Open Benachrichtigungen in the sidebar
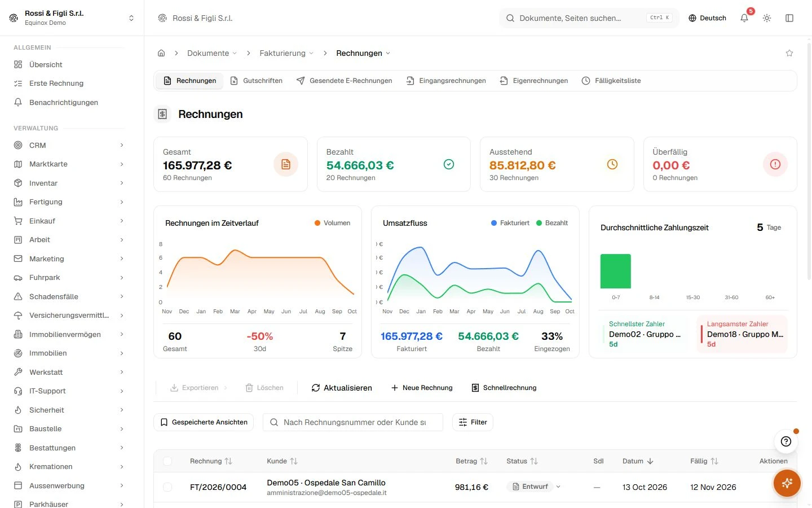The height and width of the screenshot is (508, 812). click(69, 102)
